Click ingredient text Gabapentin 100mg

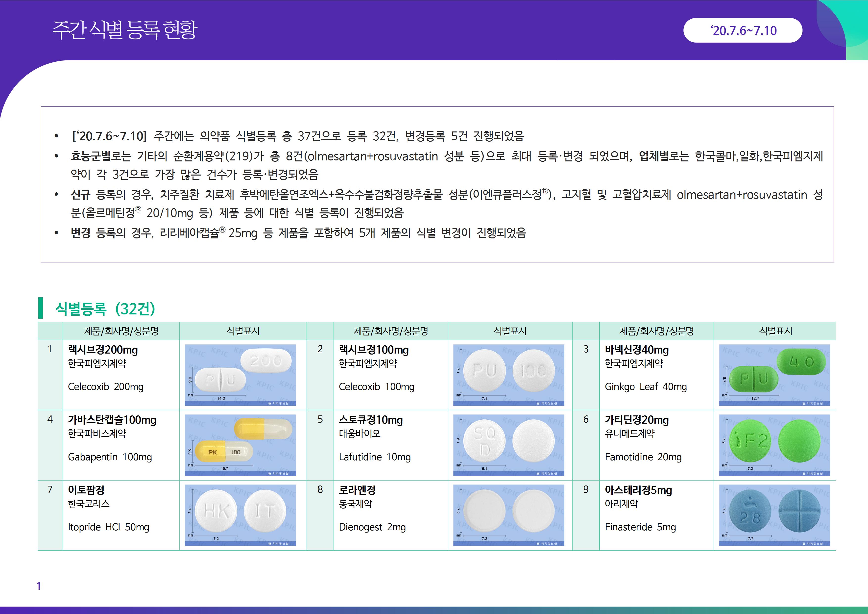click(x=110, y=457)
